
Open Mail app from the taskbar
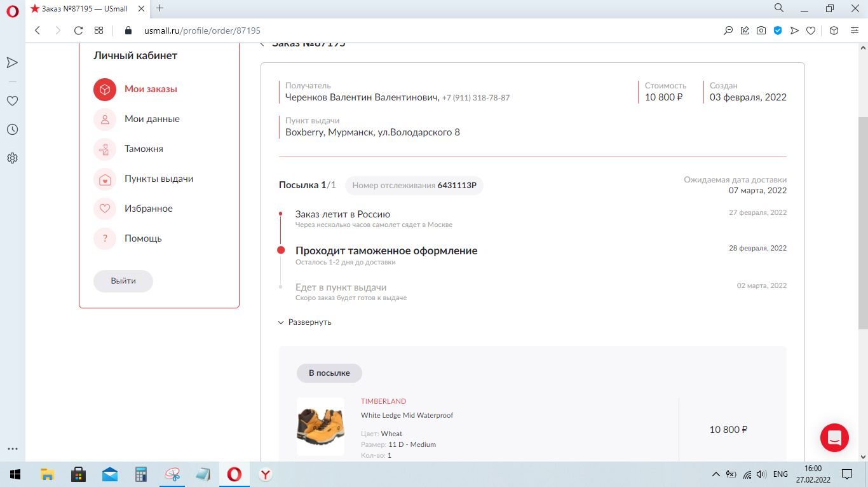pyautogui.click(x=110, y=474)
